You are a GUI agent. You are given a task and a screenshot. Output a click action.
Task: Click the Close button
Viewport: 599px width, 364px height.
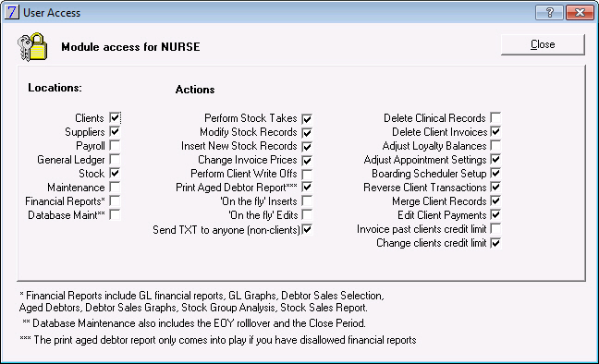(x=543, y=44)
